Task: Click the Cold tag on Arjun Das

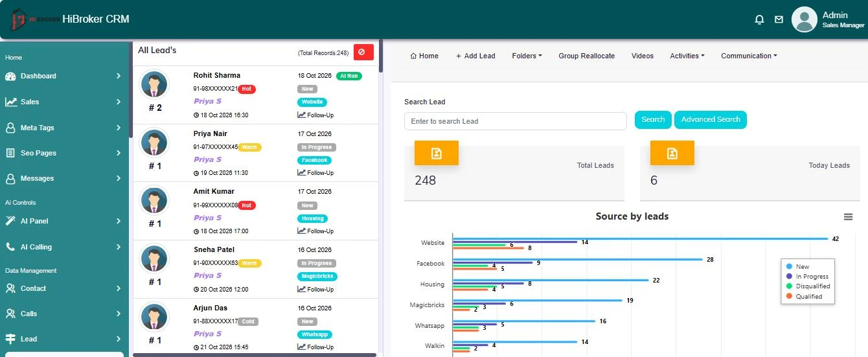Action: point(248,321)
